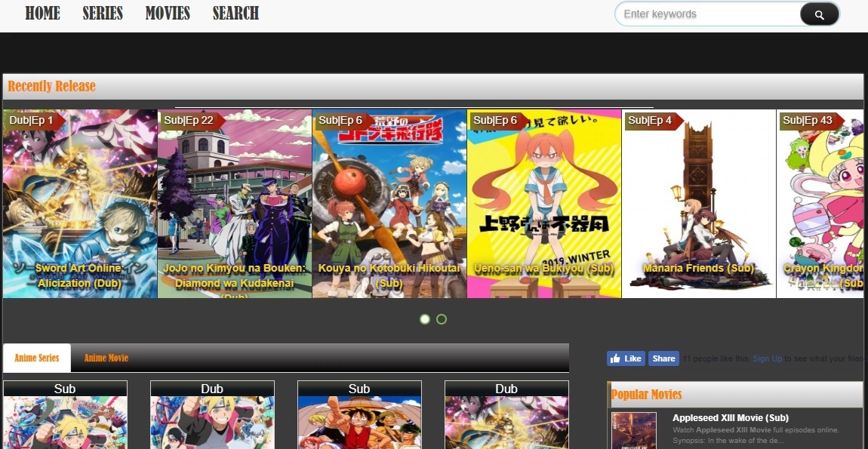Select the first carousel page dot
The width and height of the screenshot is (868, 449).
tap(425, 319)
